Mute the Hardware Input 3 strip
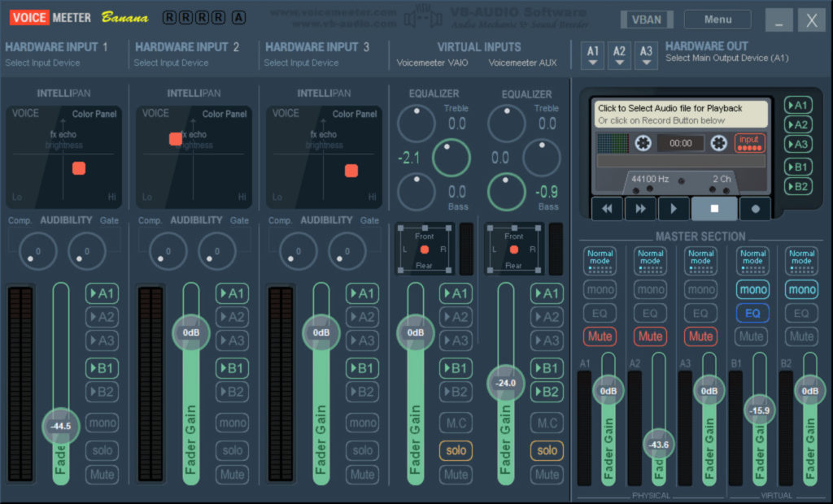The width and height of the screenshot is (833, 504). pyautogui.click(x=362, y=474)
